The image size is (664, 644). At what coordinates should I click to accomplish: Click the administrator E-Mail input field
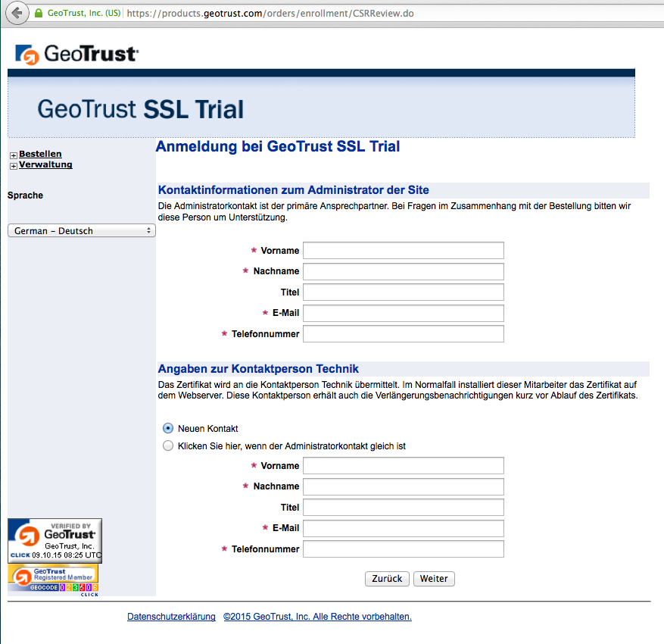click(x=403, y=313)
